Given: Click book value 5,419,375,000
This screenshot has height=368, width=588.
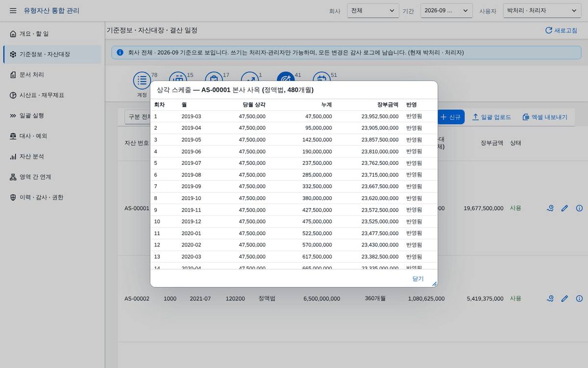Looking at the screenshot, I should 485,298.
